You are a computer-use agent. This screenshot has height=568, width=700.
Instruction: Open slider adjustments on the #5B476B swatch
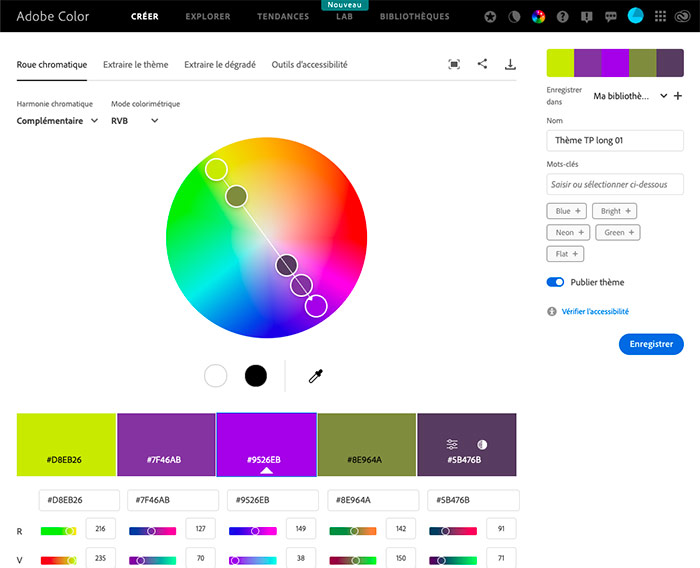pos(452,444)
